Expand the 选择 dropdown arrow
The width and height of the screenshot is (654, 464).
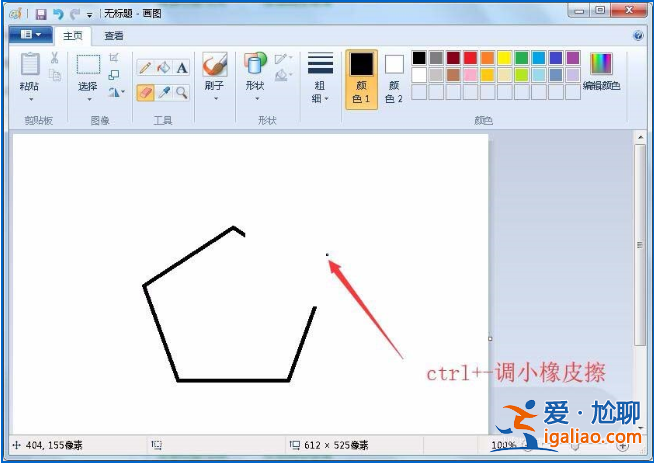[x=89, y=100]
